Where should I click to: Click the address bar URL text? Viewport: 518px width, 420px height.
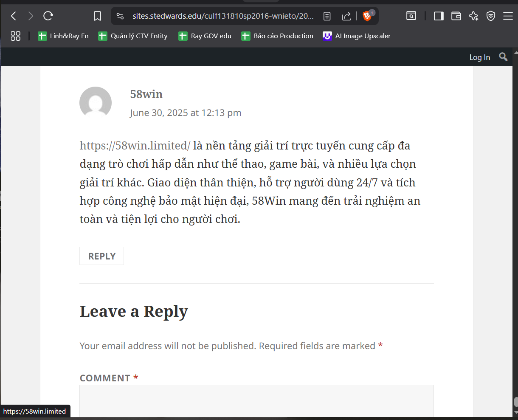(x=223, y=16)
